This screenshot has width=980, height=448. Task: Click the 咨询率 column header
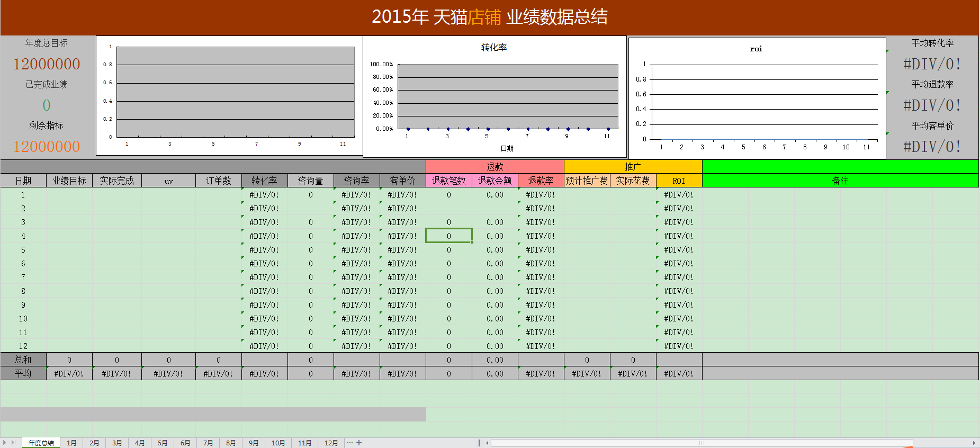(x=357, y=181)
